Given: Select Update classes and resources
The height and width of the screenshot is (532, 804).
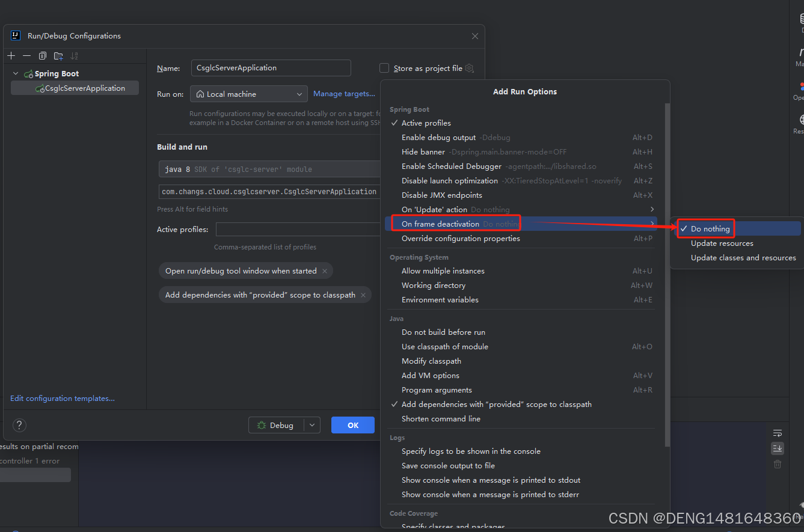Looking at the screenshot, I should tap(744, 257).
